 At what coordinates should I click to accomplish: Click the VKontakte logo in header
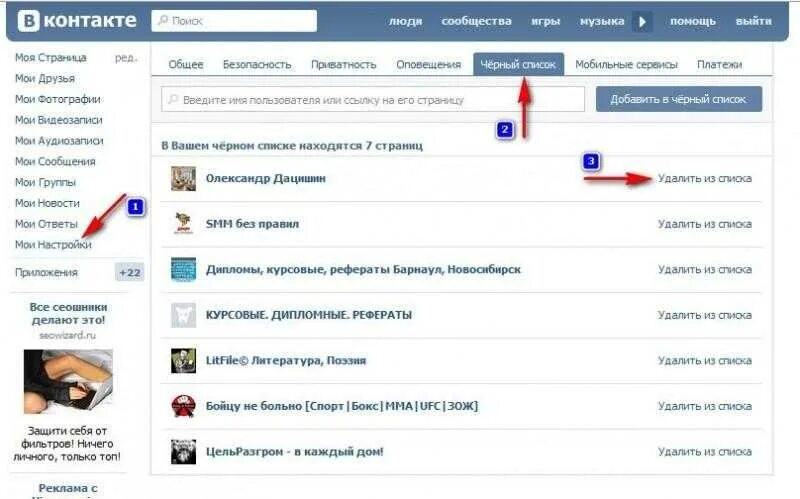(x=77, y=21)
